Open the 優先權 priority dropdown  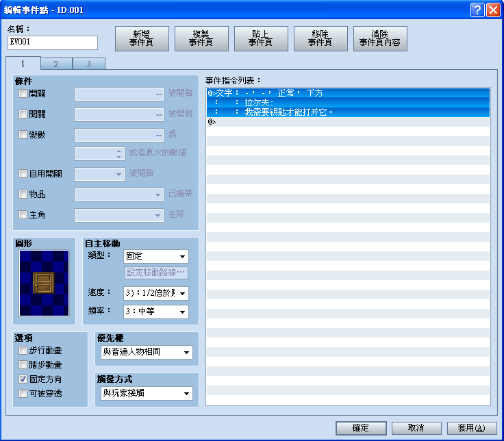click(x=147, y=352)
